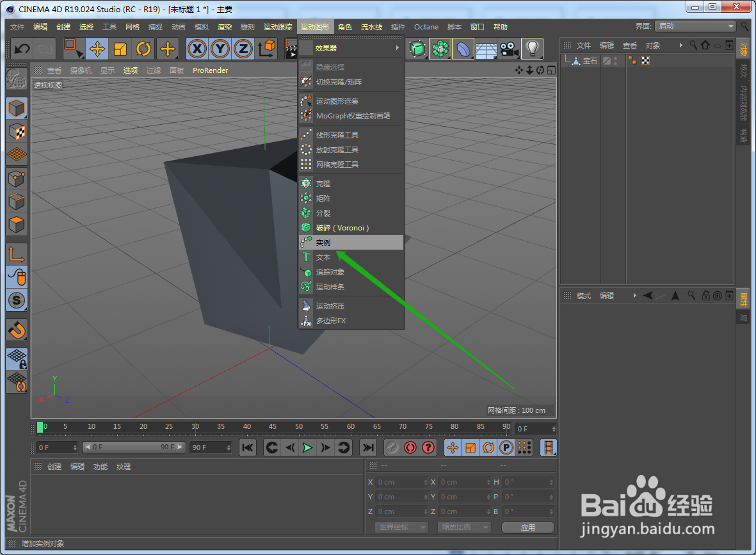Click the blue deformer icon

click(x=463, y=49)
